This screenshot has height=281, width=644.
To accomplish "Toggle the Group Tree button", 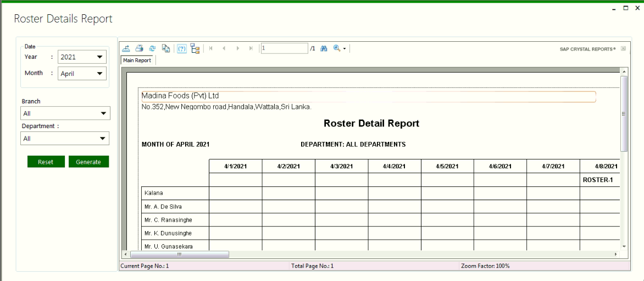I will tap(195, 48).
